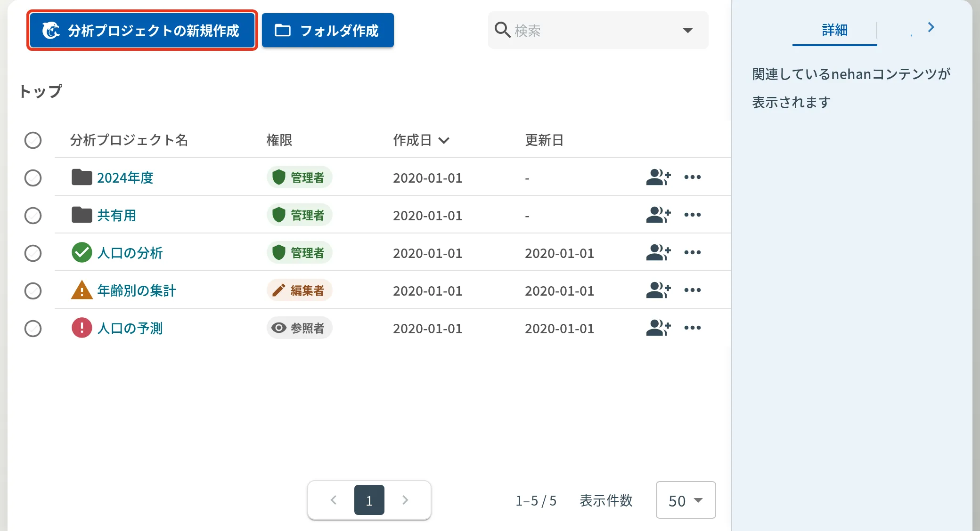Open the 人口の分析 project link
This screenshot has height=531, width=980.
(130, 253)
